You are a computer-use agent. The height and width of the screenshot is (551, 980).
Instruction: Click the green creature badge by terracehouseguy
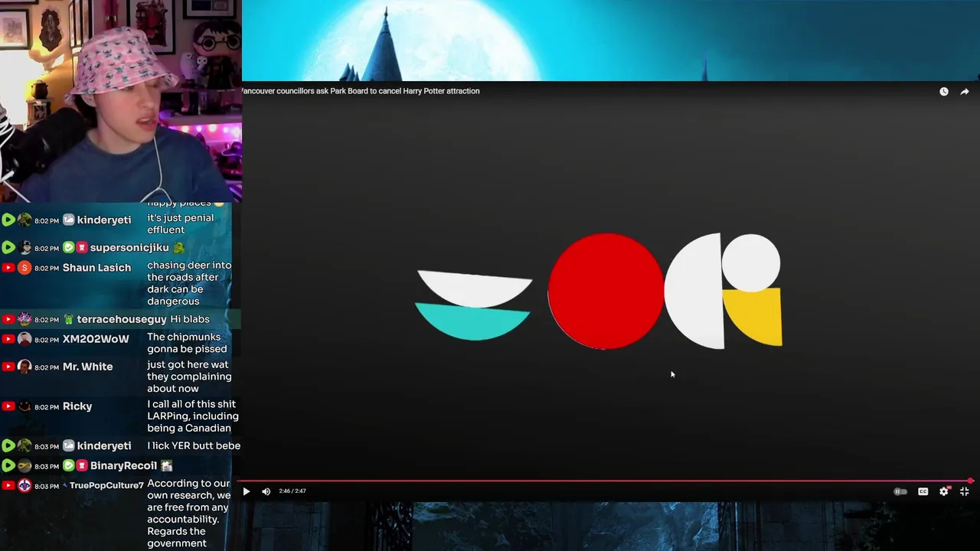(69, 319)
